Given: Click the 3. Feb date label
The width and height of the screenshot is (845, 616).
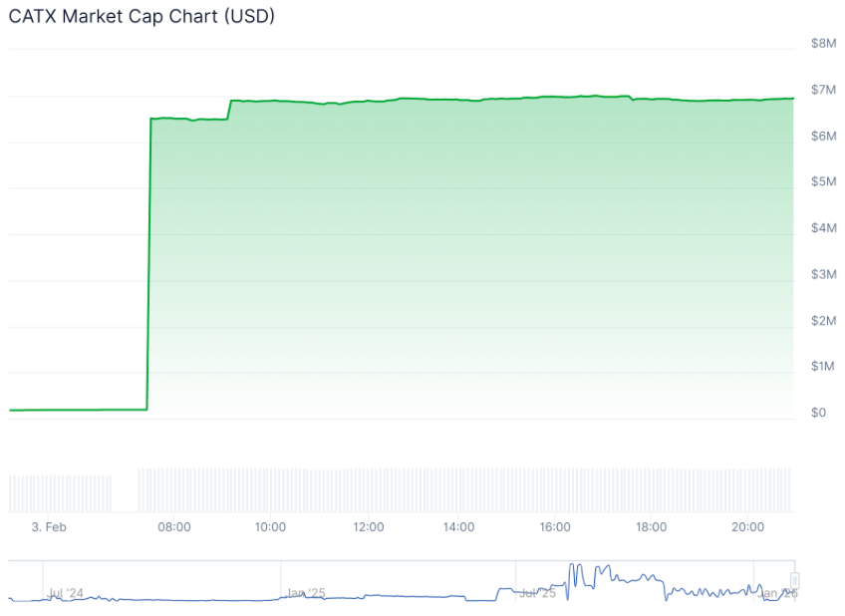Looking at the screenshot, I should click(48, 526).
